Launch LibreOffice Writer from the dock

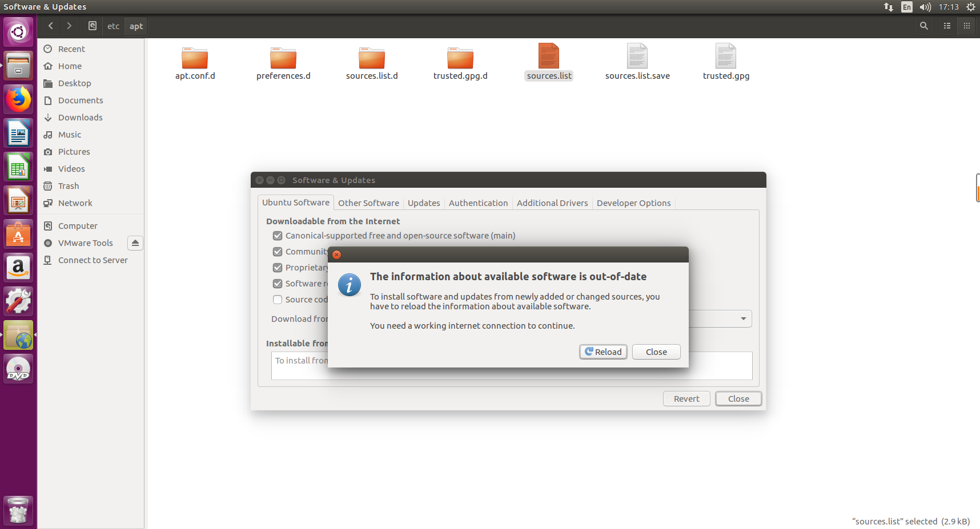click(x=18, y=133)
